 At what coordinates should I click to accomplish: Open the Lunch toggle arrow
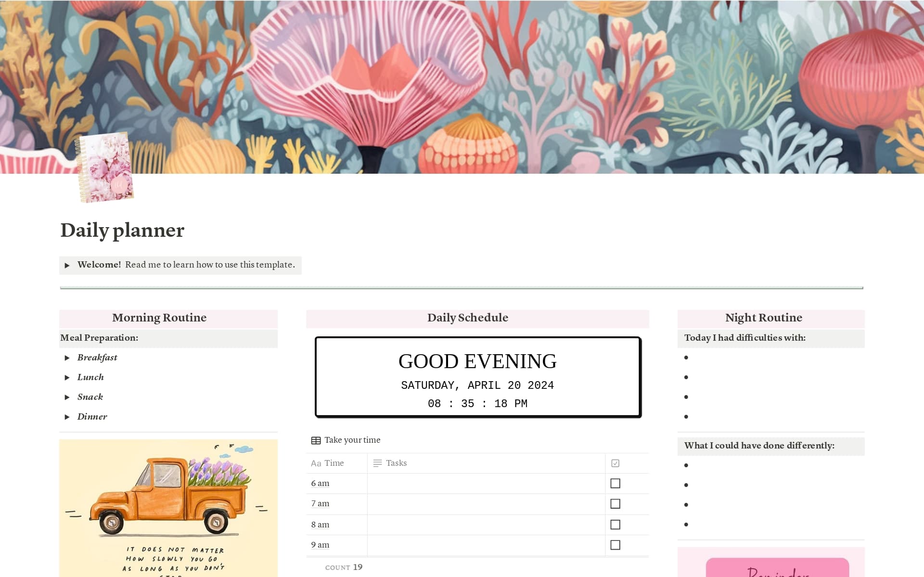[x=67, y=378]
